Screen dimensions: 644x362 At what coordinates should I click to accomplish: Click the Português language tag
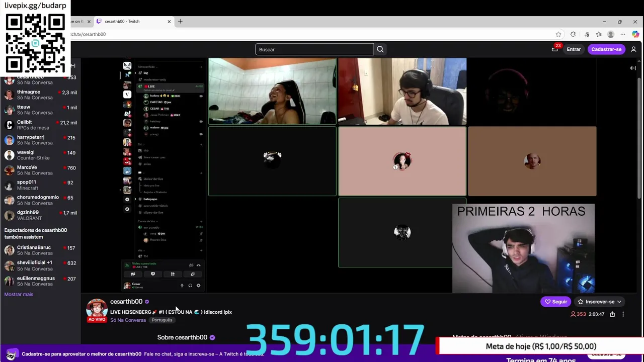point(162,320)
